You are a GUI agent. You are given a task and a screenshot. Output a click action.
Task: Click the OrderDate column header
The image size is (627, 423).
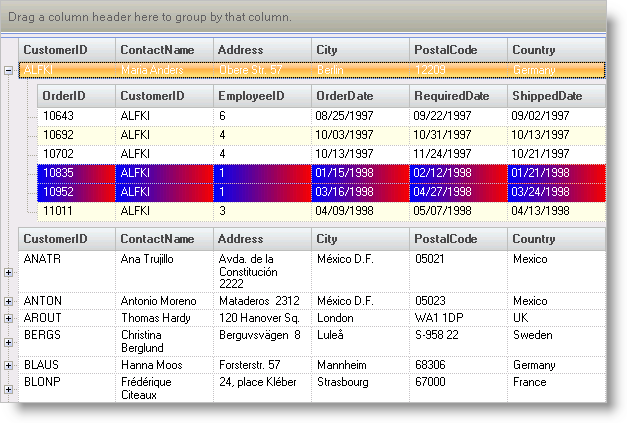[x=359, y=96]
